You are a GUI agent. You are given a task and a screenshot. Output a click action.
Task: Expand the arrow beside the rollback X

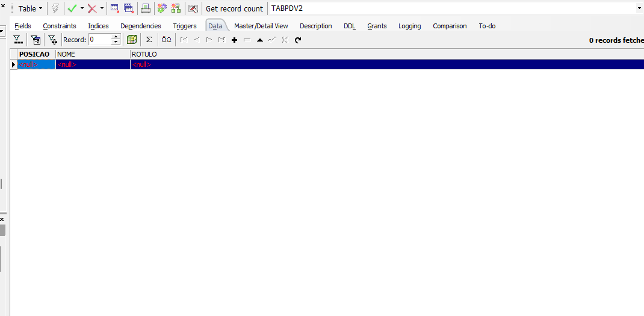click(x=102, y=8)
